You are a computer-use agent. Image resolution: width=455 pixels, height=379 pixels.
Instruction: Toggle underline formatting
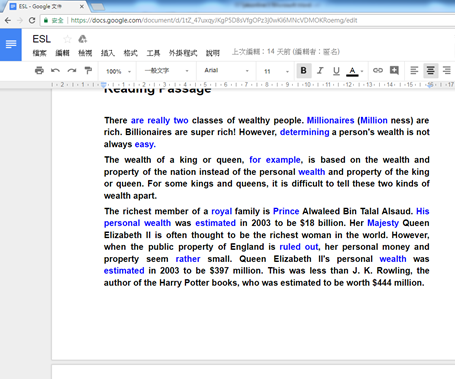(x=336, y=71)
